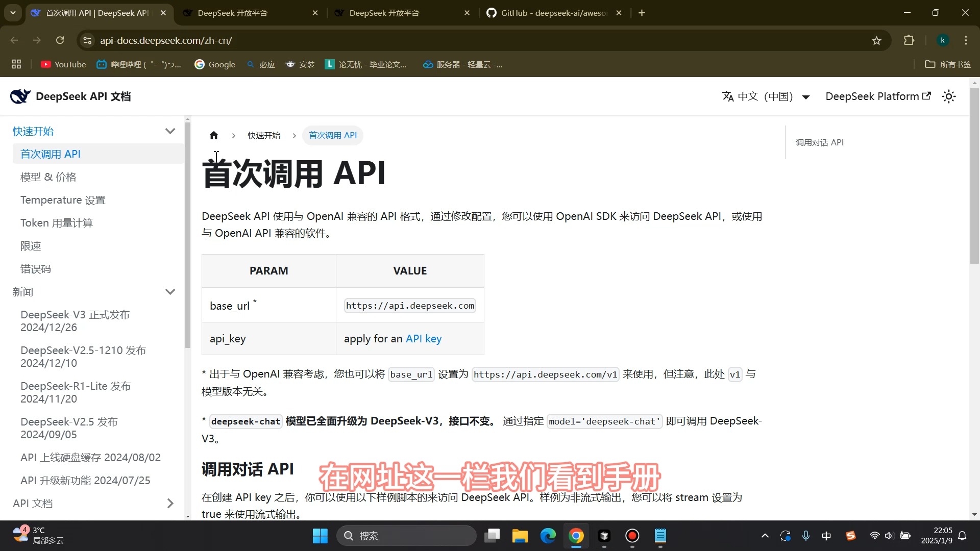Open DeepSeek-V2.5 发布 2024/09/05 news
The height and width of the screenshot is (551, 980).
69,428
